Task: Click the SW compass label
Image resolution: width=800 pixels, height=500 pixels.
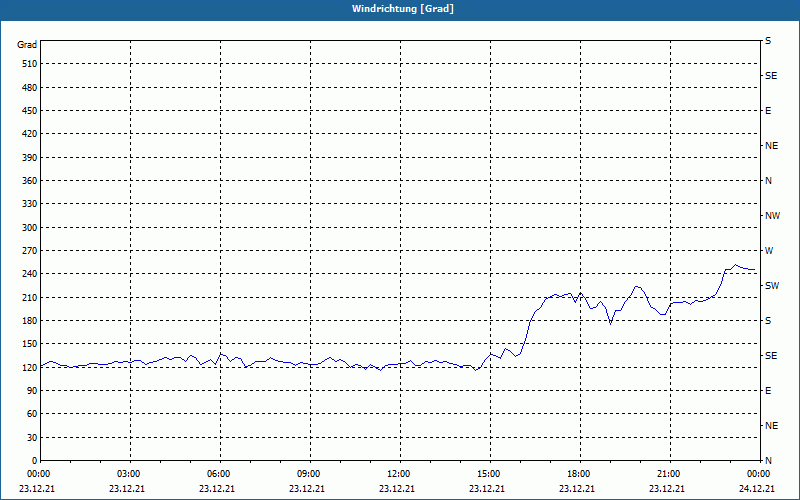Action: [x=772, y=286]
